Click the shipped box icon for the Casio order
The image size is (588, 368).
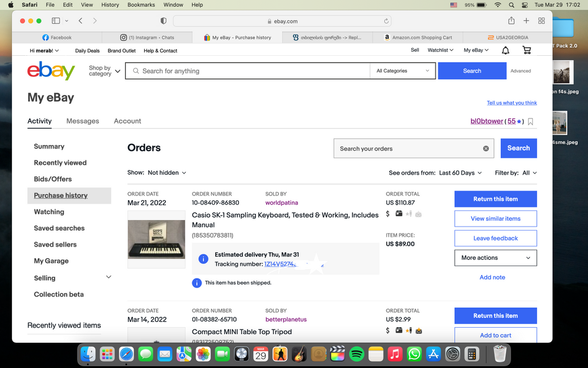click(399, 214)
